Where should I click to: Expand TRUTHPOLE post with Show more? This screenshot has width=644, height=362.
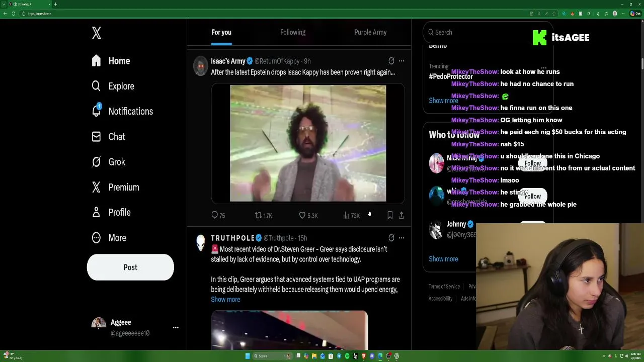(x=225, y=299)
